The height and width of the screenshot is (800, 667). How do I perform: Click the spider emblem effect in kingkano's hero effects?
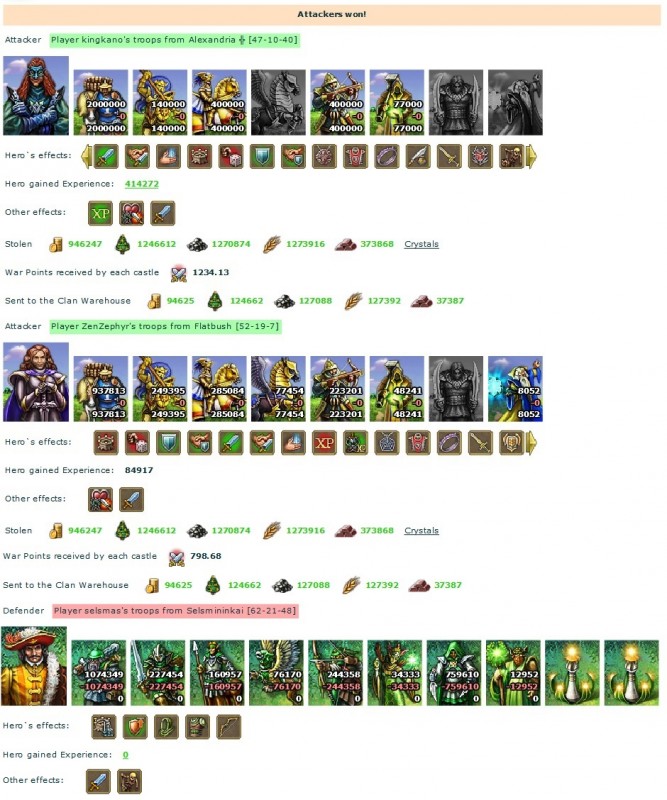click(x=480, y=157)
